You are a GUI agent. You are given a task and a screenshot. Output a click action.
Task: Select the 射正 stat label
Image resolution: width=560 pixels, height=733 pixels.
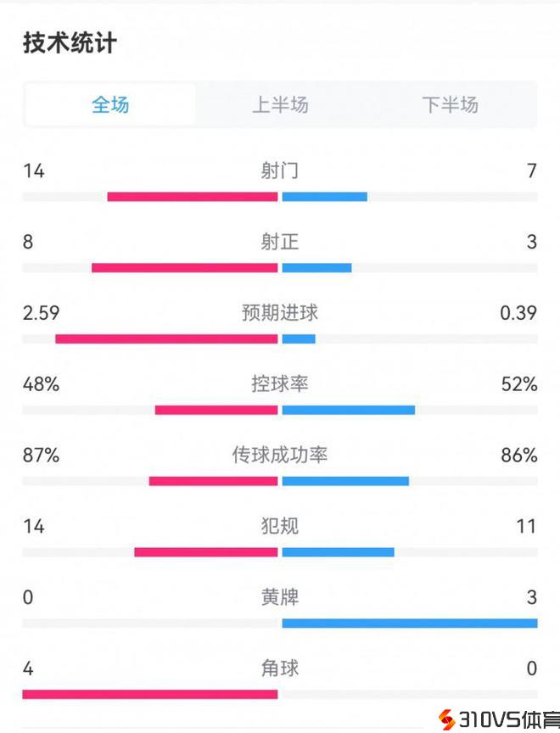point(280,243)
